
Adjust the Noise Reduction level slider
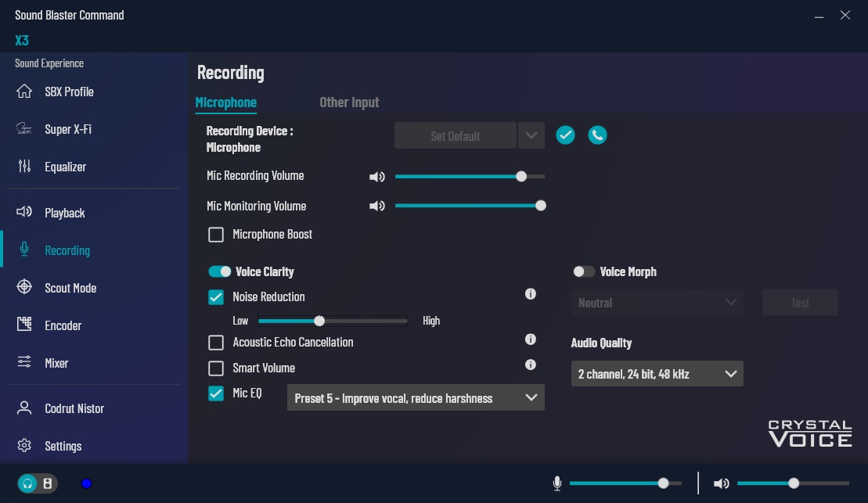coord(333,321)
